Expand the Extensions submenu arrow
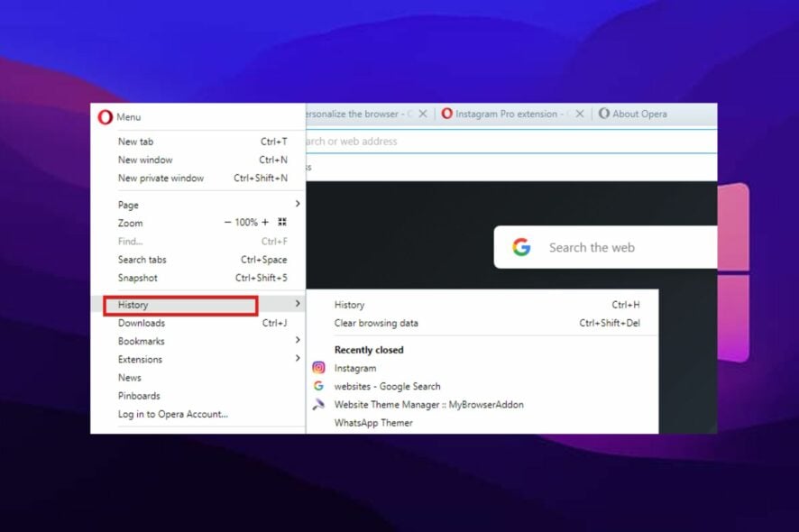This screenshot has height=532, width=799. [298, 358]
